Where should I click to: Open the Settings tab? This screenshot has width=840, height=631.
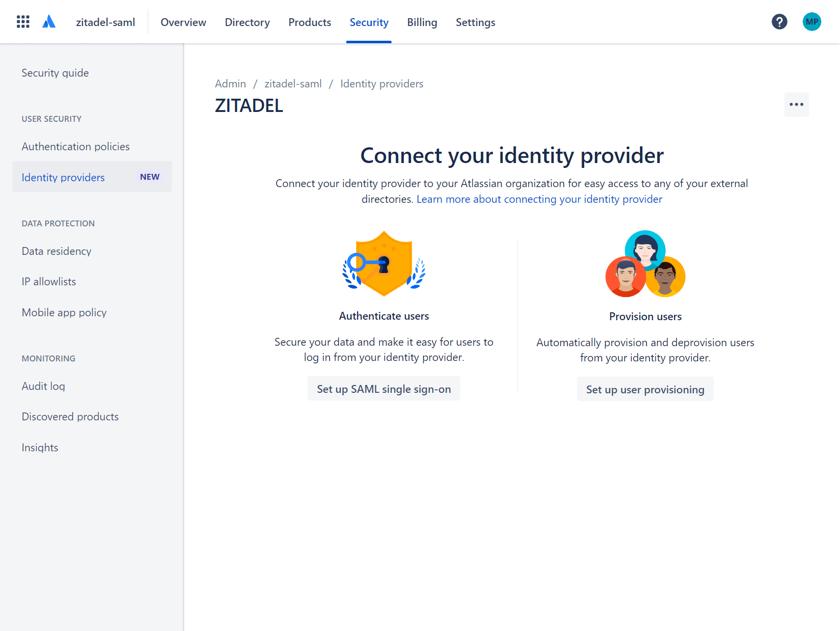coord(475,22)
